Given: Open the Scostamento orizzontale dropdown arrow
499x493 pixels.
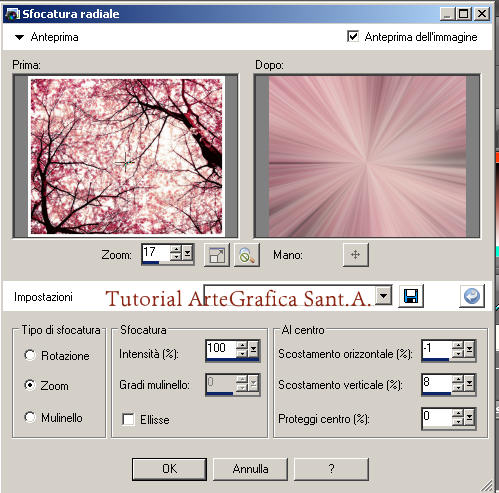Looking at the screenshot, I should click(469, 349).
